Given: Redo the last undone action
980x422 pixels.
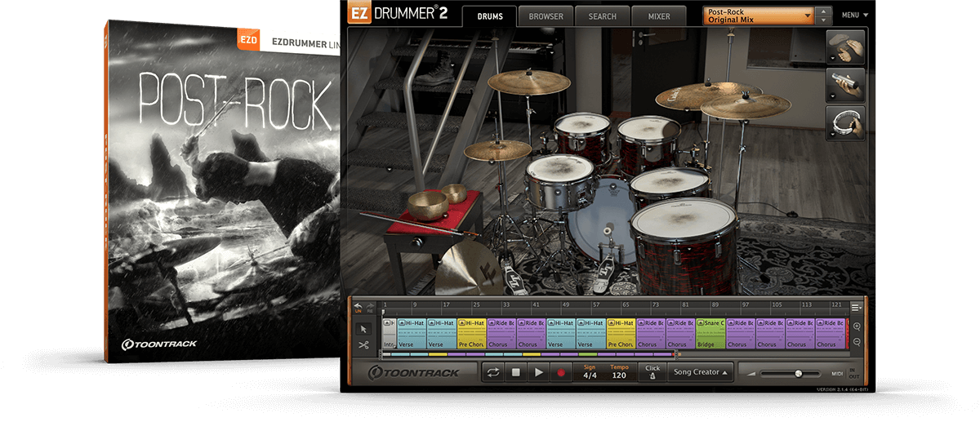Looking at the screenshot, I should tap(370, 307).
